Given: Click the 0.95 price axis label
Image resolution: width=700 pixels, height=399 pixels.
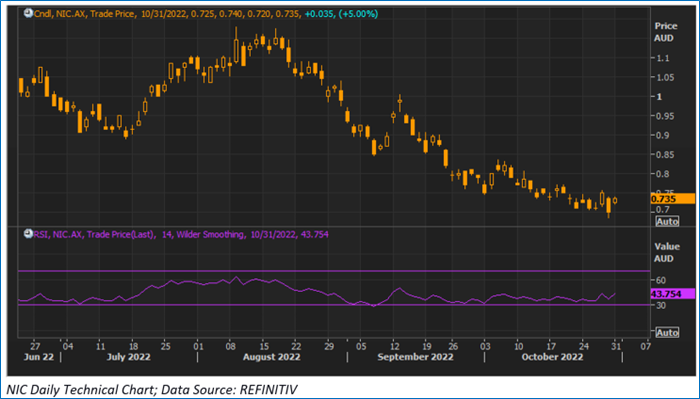Looking at the screenshot, I should coord(665,116).
